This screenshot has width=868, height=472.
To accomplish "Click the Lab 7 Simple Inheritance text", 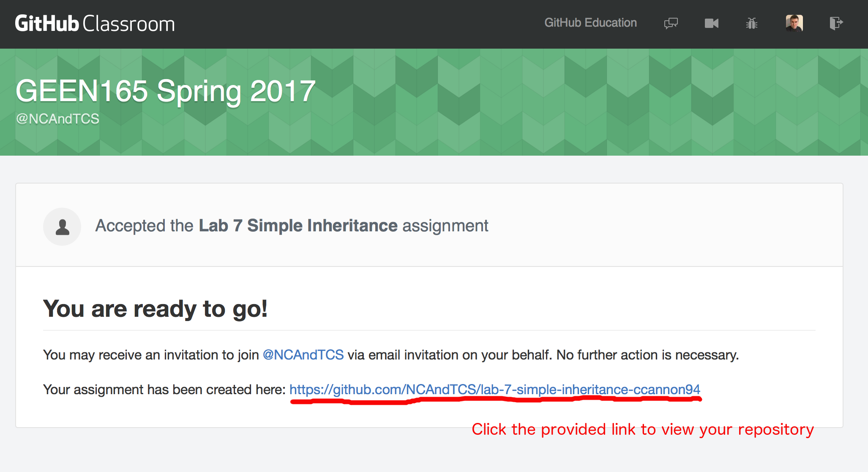I will point(298,226).
